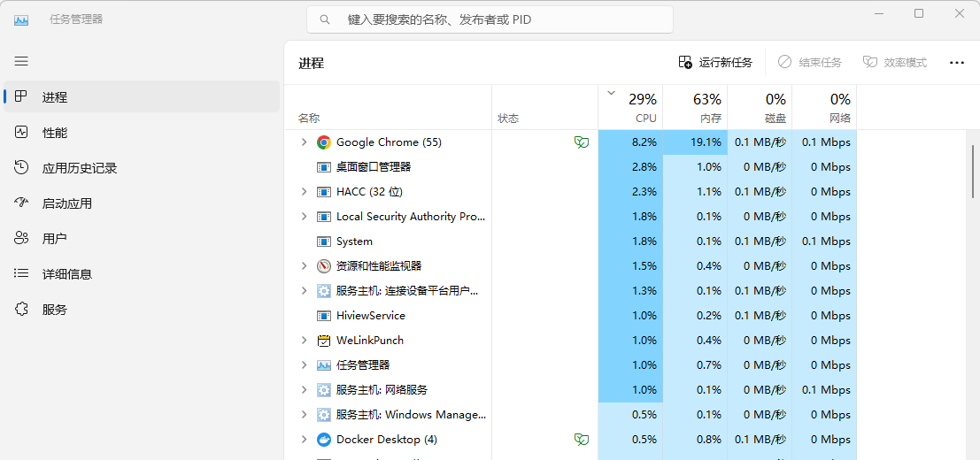Open the hamburger navigation menu
Image resolution: width=980 pixels, height=460 pixels.
21,61
